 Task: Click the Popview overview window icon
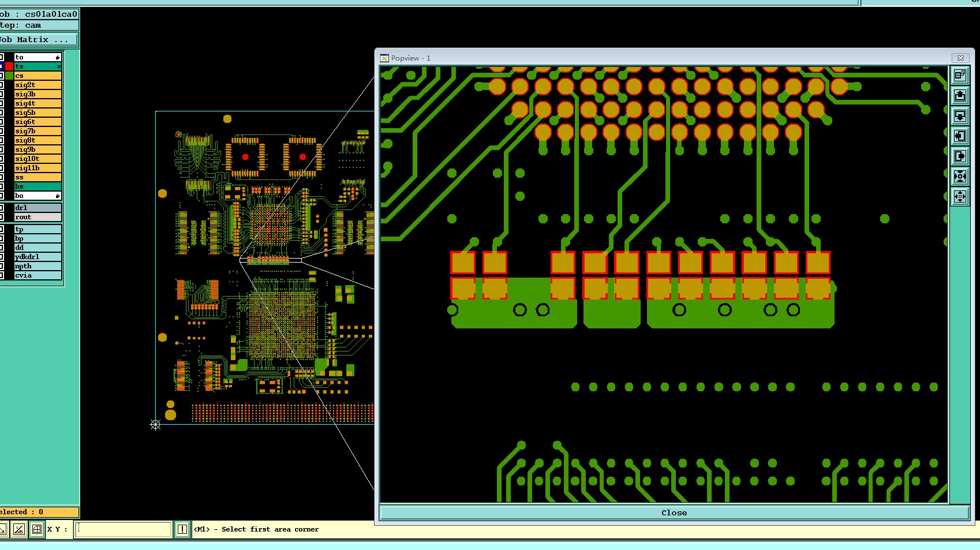[x=960, y=75]
